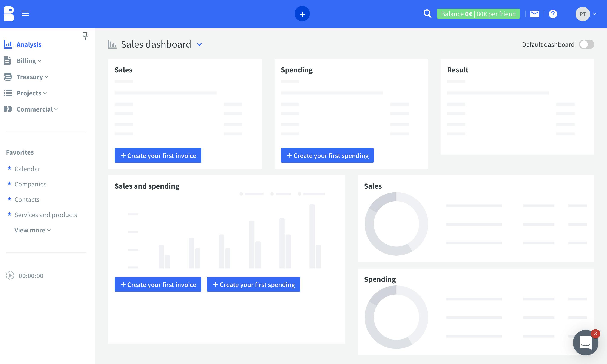Start the time tracker play icon

pos(10,275)
